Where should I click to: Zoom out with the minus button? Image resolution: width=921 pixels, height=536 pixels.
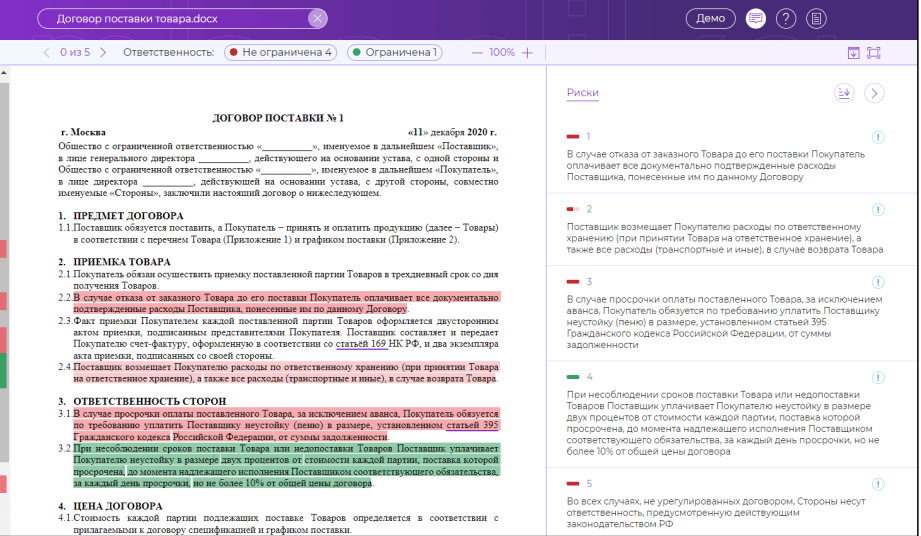(x=477, y=53)
